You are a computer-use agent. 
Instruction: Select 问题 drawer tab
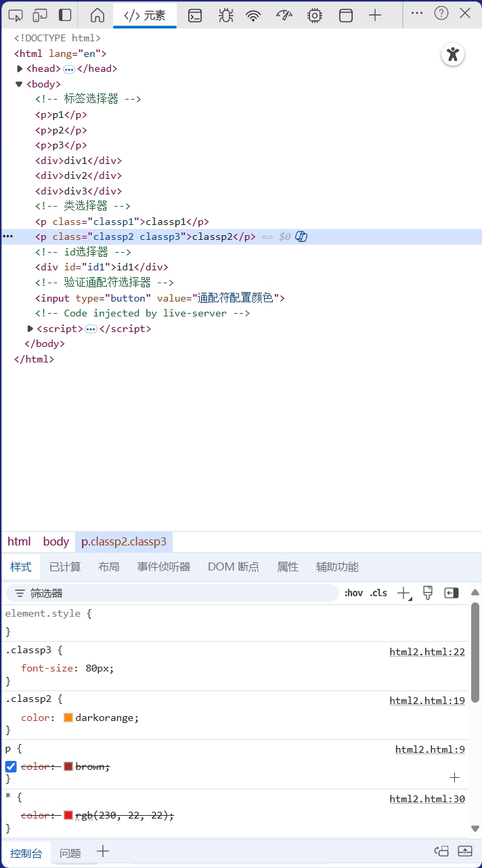click(70, 853)
